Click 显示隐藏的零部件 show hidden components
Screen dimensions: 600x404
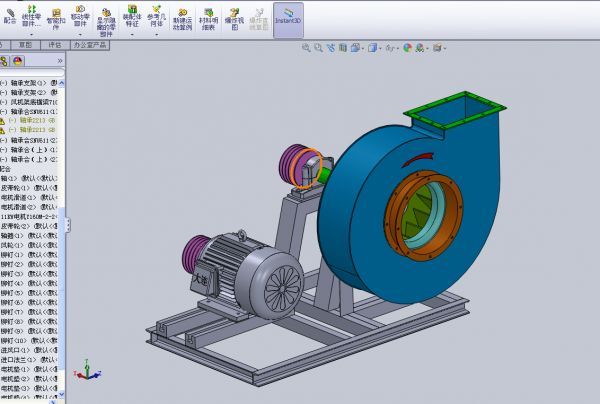tap(106, 22)
